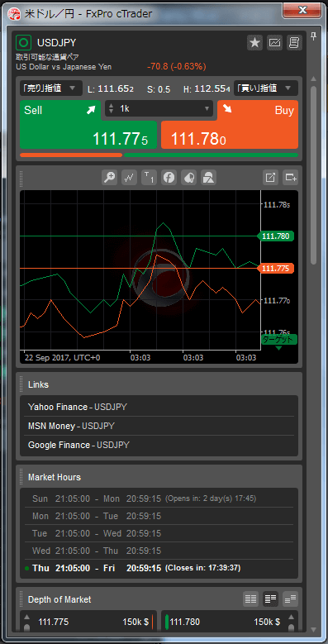Click the Depth of Market panel title

coord(59,599)
